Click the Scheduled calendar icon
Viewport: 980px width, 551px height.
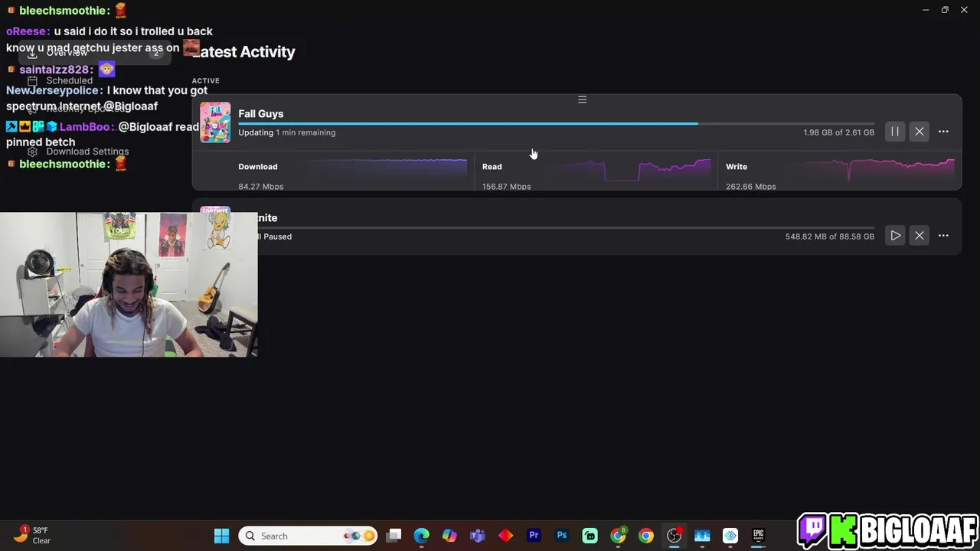[32, 80]
